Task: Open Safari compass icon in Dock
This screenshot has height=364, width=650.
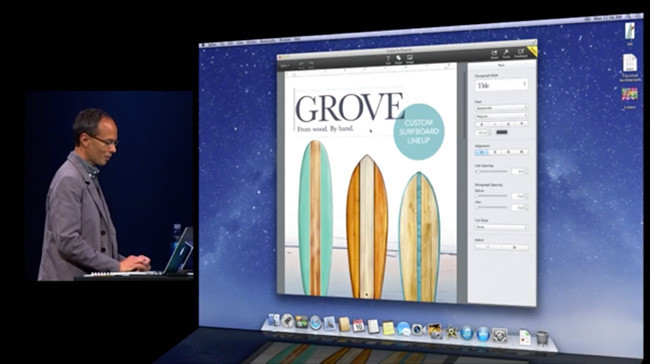Action: (x=315, y=323)
